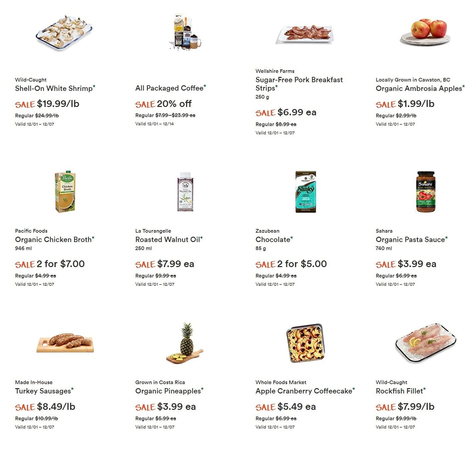Open the Organic Ambrosia Apples title link

[x=419, y=88]
